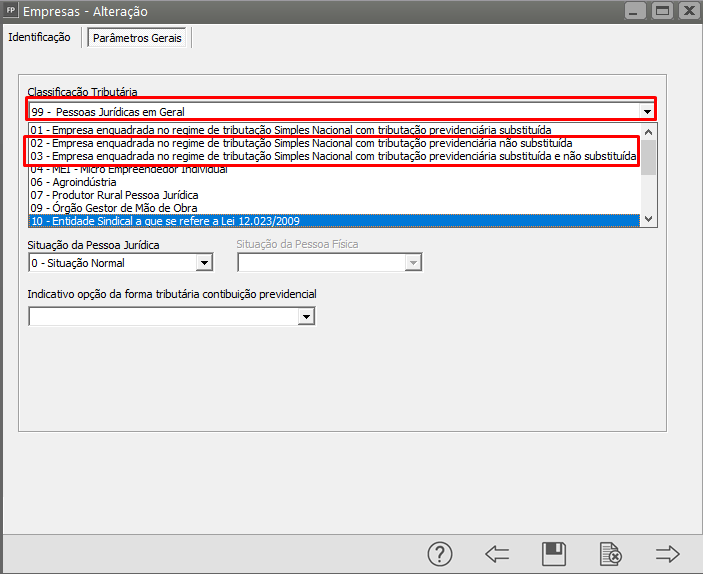Select 09 - Órgão Gestor de Mão de Obra
703x574 pixels.
tap(334, 208)
